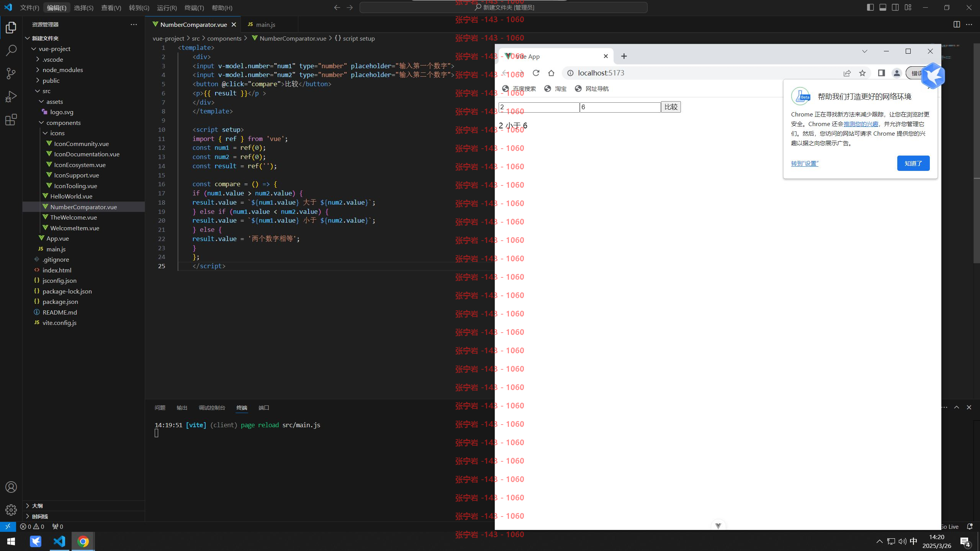
Task: Click the VS Code remote window indicator
Action: point(8,526)
